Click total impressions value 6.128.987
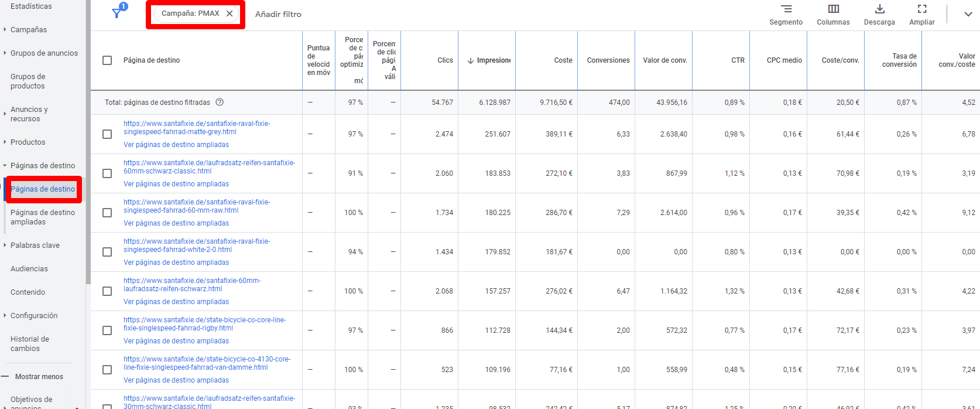The image size is (980, 409). [495, 103]
